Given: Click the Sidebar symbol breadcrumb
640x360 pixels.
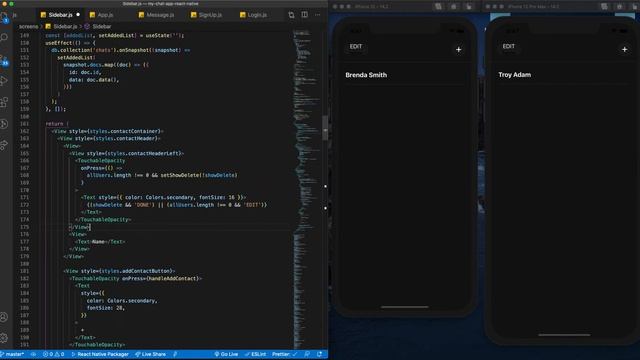Looking at the screenshot, I should (x=98, y=26).
